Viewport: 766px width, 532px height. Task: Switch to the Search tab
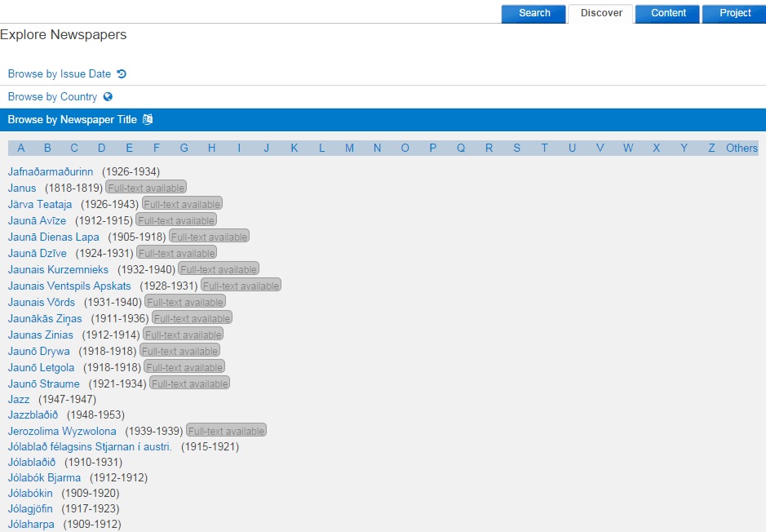534,13
